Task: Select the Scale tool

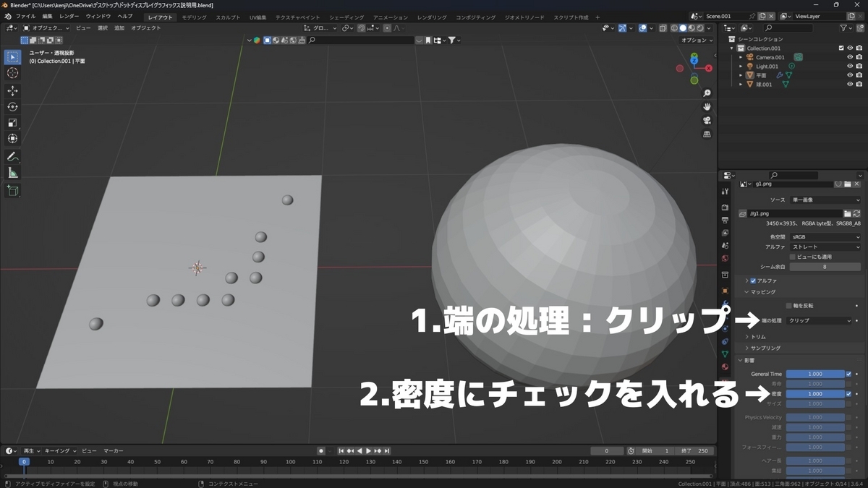Action: (12, 121)
